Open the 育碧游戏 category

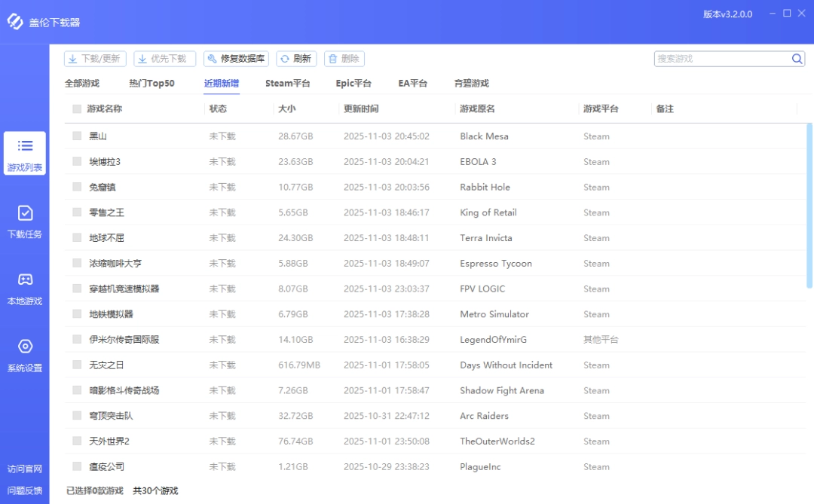pyautogui.click(x=472, y=83)
